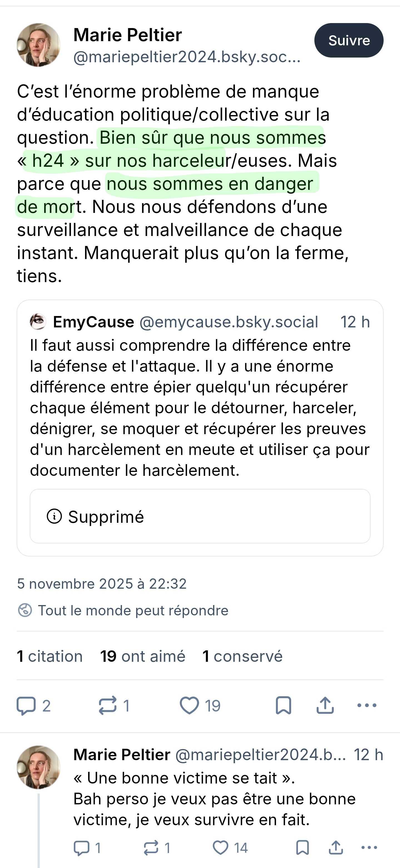
Task: Repost the 'Une bonne victime' reply
Action: pyautogui.click(x=151, y=848)
